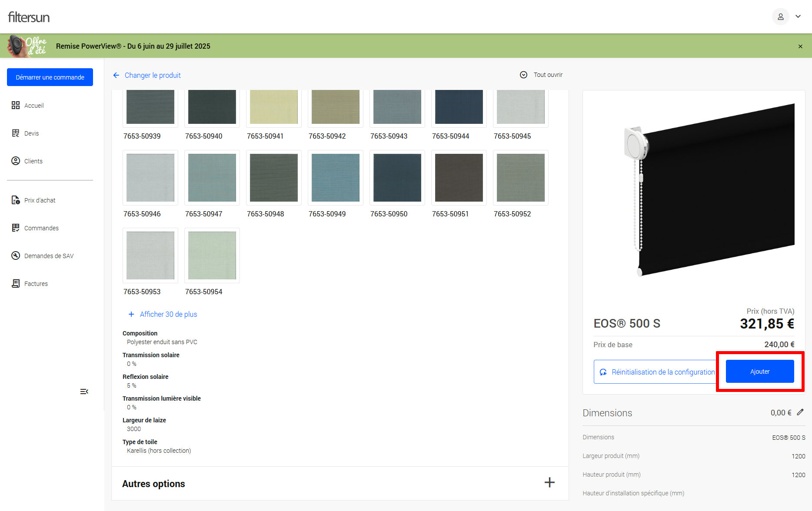Click the Clients sidebar icon
Viewport: 812px width, 511px height.
[16, 161]
